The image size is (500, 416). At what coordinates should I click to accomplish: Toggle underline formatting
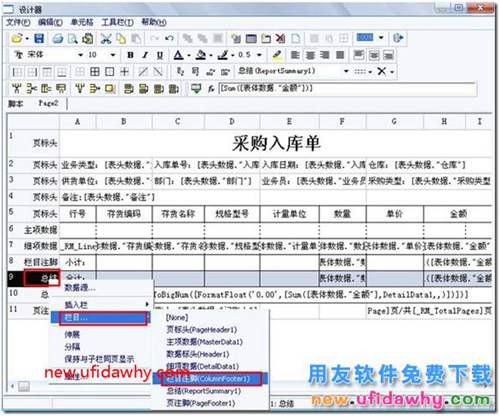[x=160, y=55]
